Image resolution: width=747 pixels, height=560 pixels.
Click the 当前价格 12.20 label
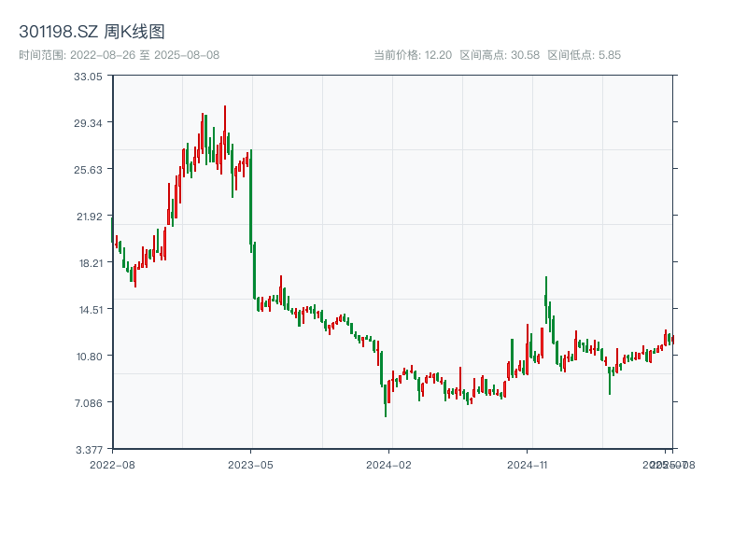412,55
